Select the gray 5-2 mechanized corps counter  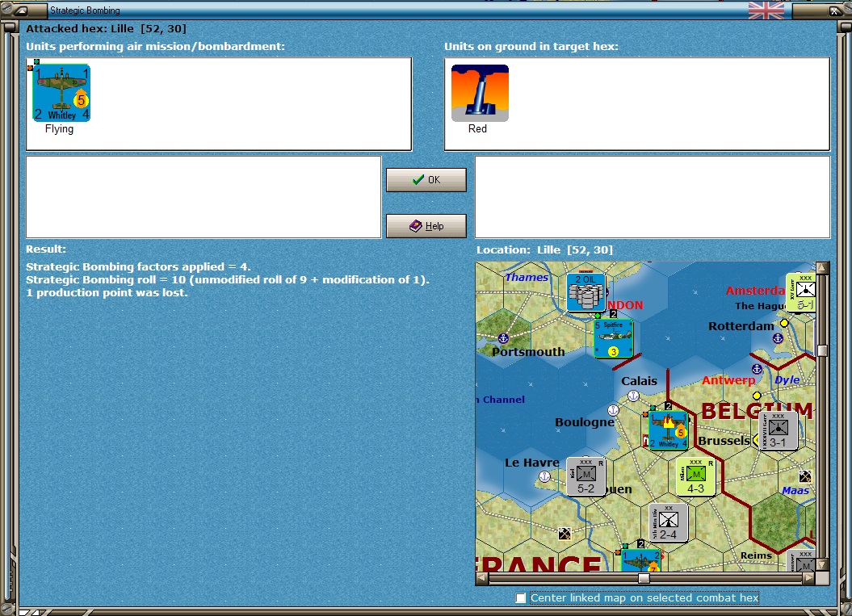pyautogui.click(x=585, y=476)
